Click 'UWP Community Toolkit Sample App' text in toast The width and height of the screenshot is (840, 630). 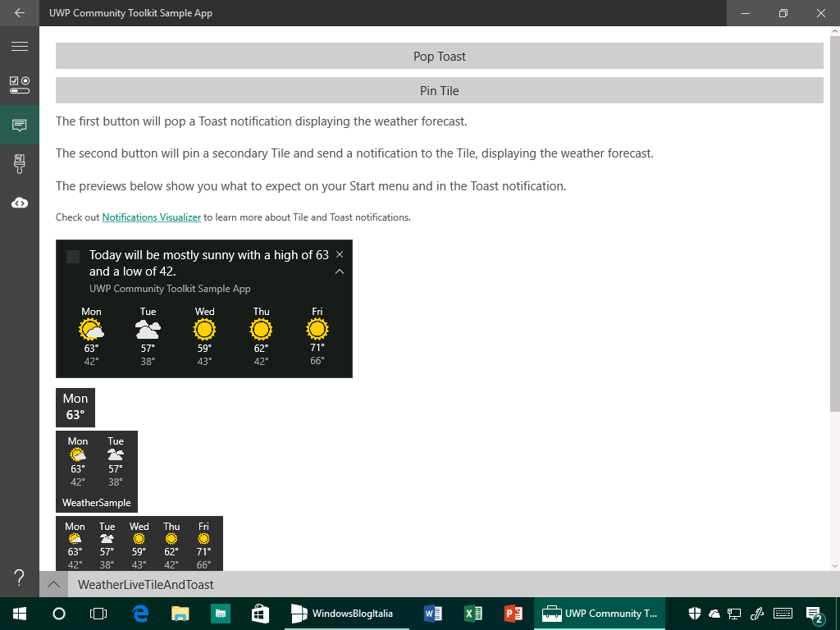pos(170,289)
